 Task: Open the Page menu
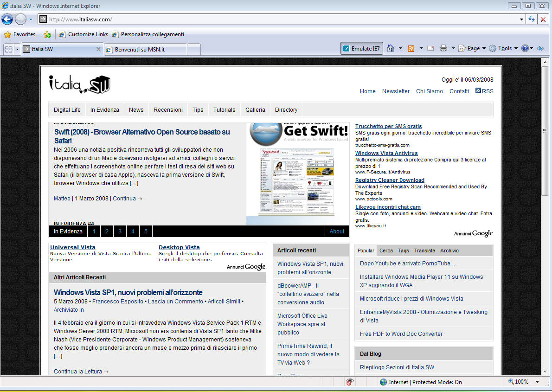(x=472, y=49)
